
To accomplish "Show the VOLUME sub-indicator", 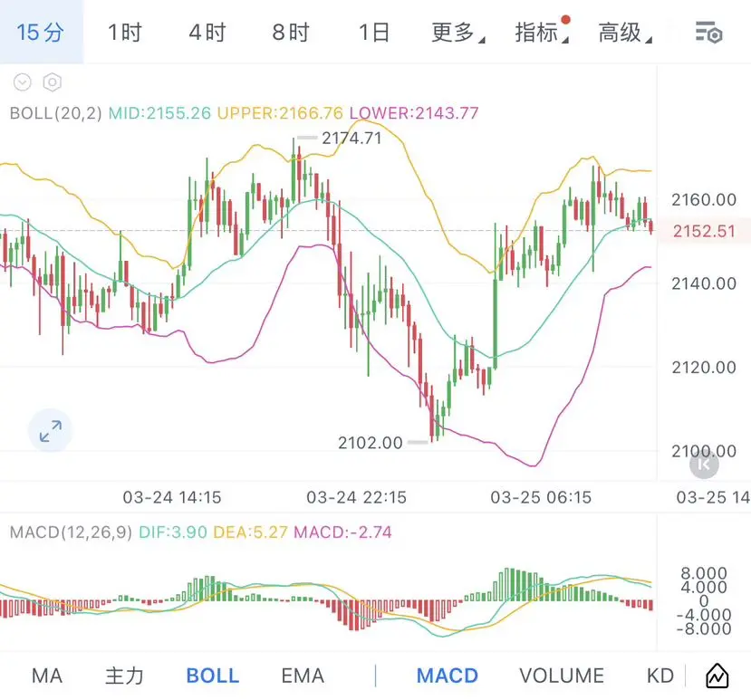I will pos(562,676).
